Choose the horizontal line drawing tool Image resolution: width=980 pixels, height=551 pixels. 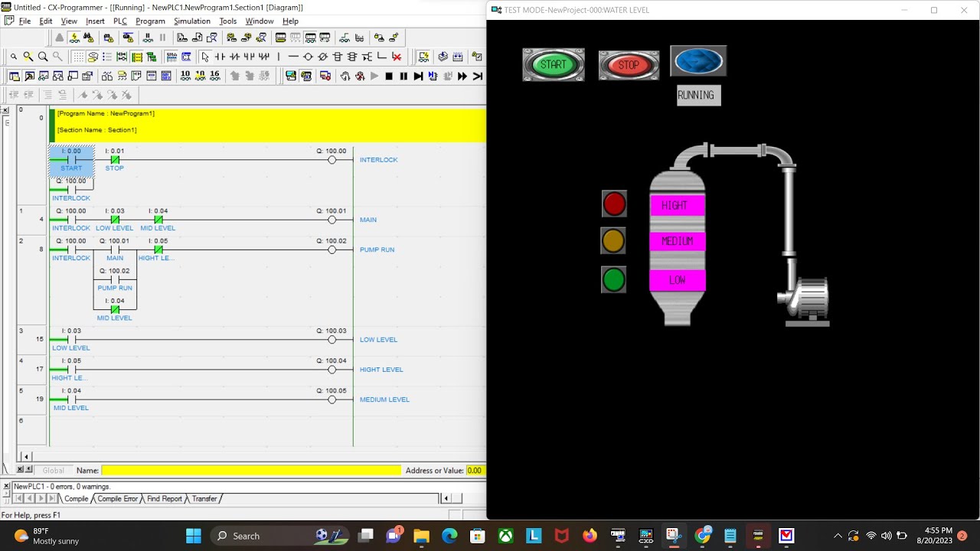click(293, 57)
